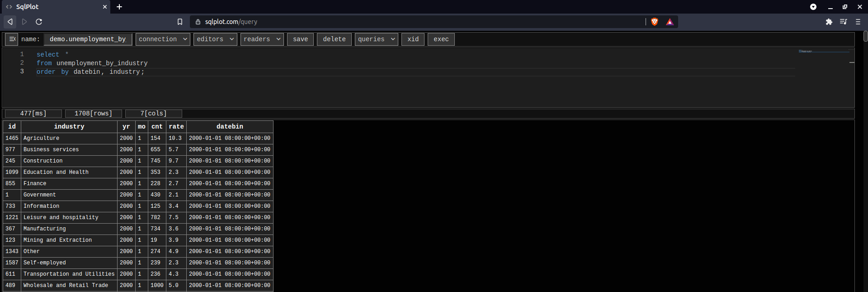Click cnt value 1000
This screenshot has height=292, width=868.
tap(157, 285)
